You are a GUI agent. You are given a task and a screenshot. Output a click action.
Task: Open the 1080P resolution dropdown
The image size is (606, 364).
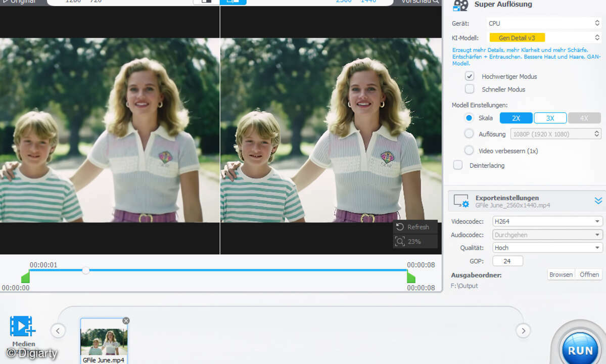[x=556, y=133]
